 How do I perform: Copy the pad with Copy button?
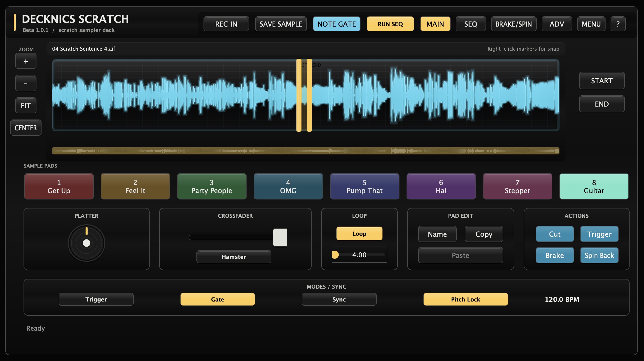(x=484, y=234)
